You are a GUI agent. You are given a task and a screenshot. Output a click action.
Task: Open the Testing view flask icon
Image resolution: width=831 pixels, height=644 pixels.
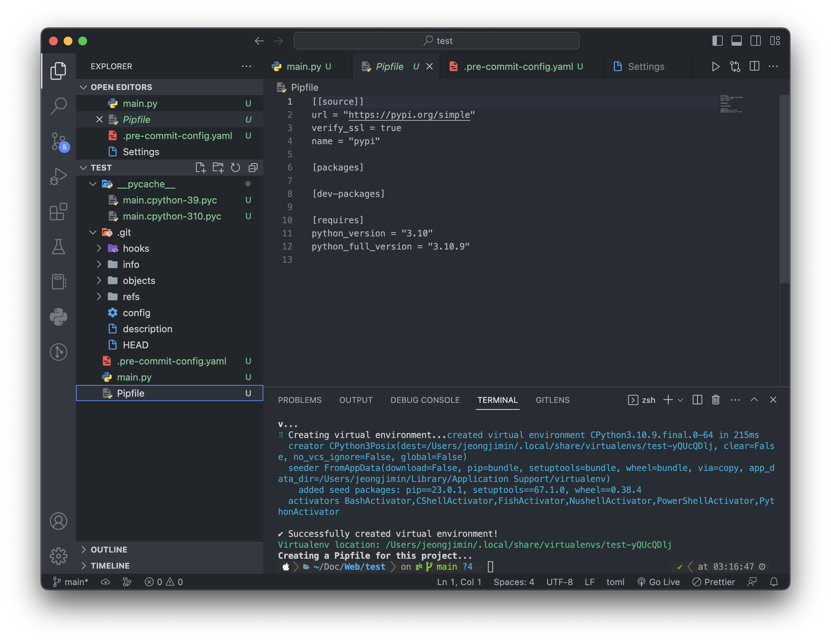(x=59, y=247)
